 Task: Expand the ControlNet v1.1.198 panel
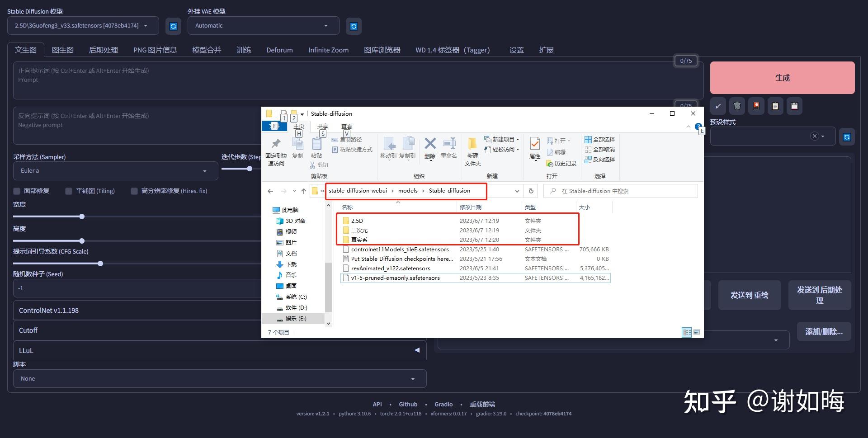[136, 310]
